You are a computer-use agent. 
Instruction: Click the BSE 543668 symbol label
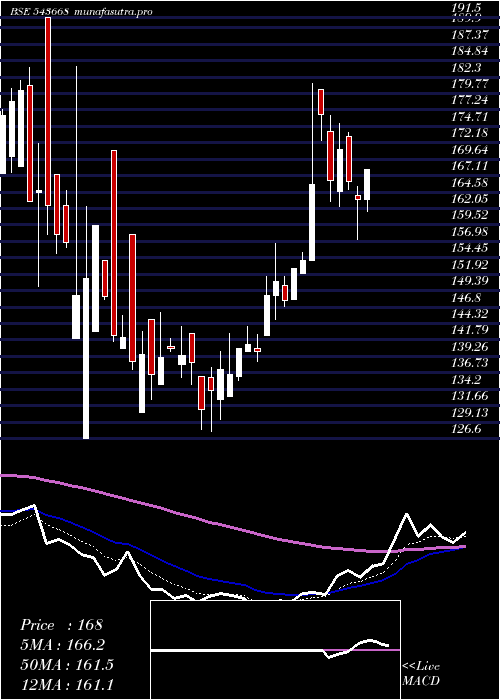pos(39,11)
